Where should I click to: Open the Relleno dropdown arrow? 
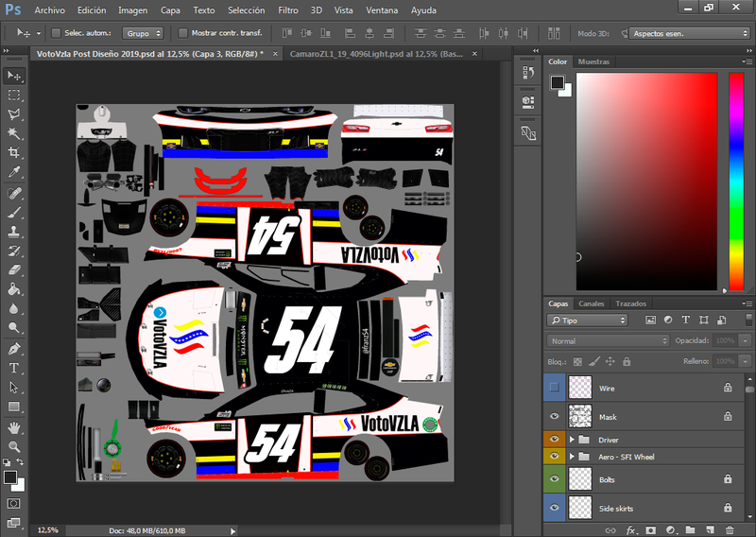pos(745,361)
